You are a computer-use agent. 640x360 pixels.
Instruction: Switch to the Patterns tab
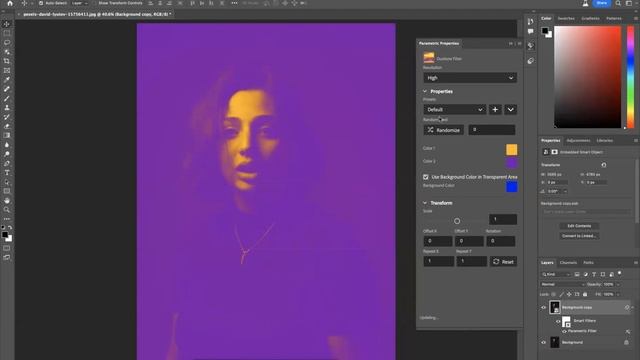[614, 18]
